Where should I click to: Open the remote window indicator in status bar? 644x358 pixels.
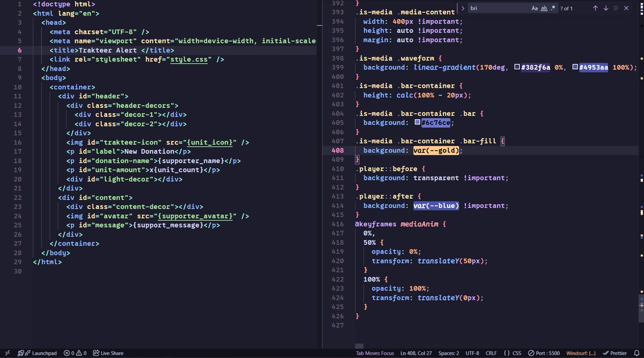coord(8,353)
